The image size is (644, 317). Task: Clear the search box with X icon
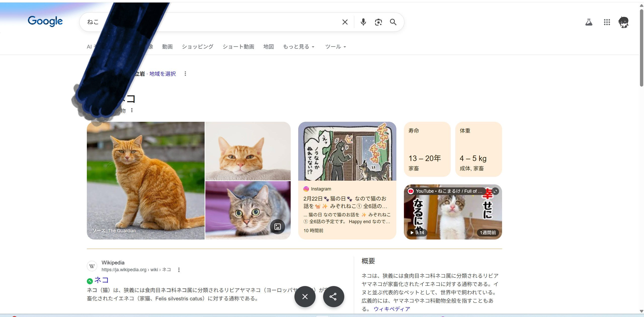tap(345, 22)
